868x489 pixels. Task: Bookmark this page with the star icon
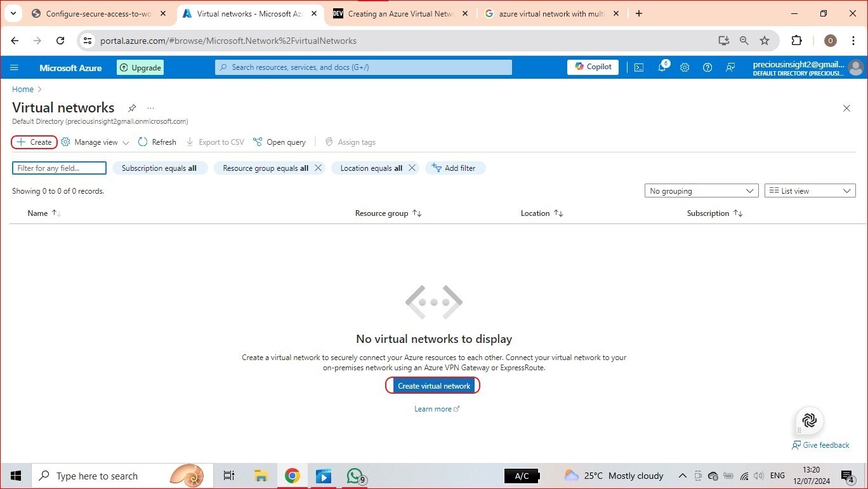click(x=765, y=41)
